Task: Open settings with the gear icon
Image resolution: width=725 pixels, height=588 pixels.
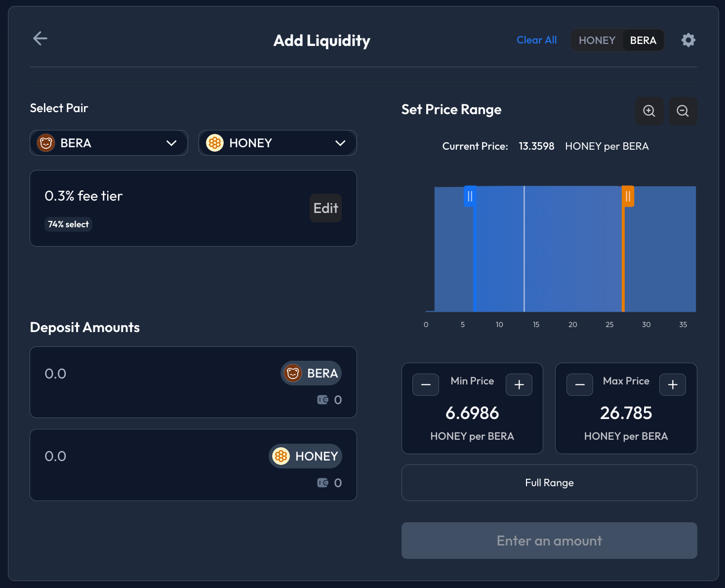Action: click(688, 40)
